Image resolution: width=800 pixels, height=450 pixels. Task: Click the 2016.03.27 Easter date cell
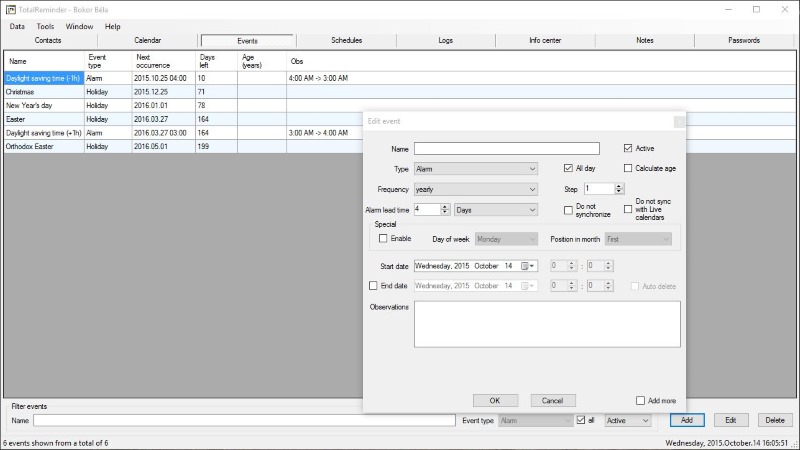coord(163,119)
